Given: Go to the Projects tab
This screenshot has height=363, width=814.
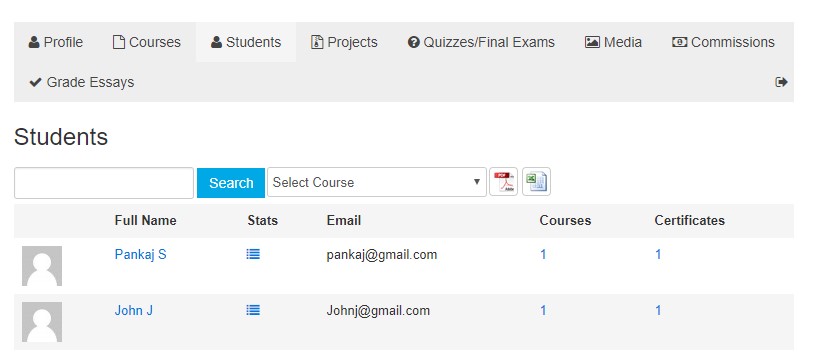Looking at the screenshot, I should 344,42.
